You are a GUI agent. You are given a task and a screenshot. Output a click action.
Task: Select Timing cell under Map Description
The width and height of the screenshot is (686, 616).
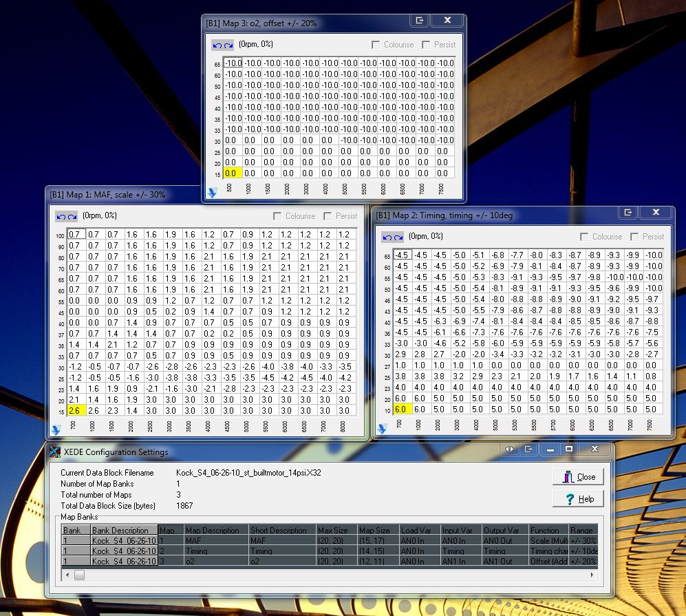coord(216,551)
